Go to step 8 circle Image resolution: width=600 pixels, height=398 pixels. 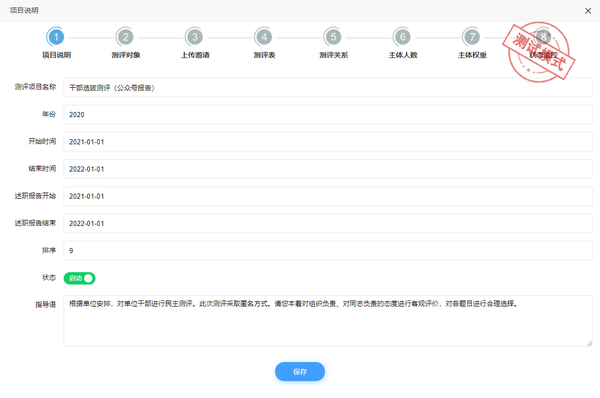(x=543, y=37)
